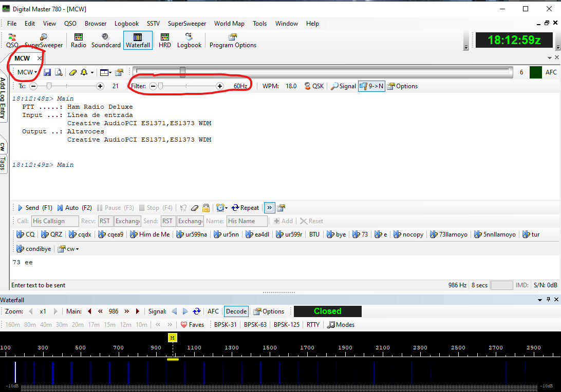561x392 pixels.
Task: Toggle the Waterfall toolbar button
Action: (x=138, y=41)
